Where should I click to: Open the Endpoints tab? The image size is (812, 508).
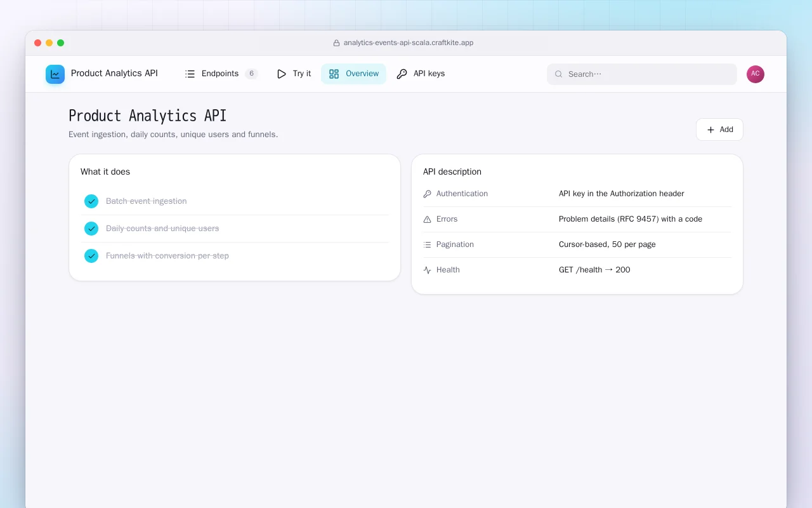(x=221, y=74)
